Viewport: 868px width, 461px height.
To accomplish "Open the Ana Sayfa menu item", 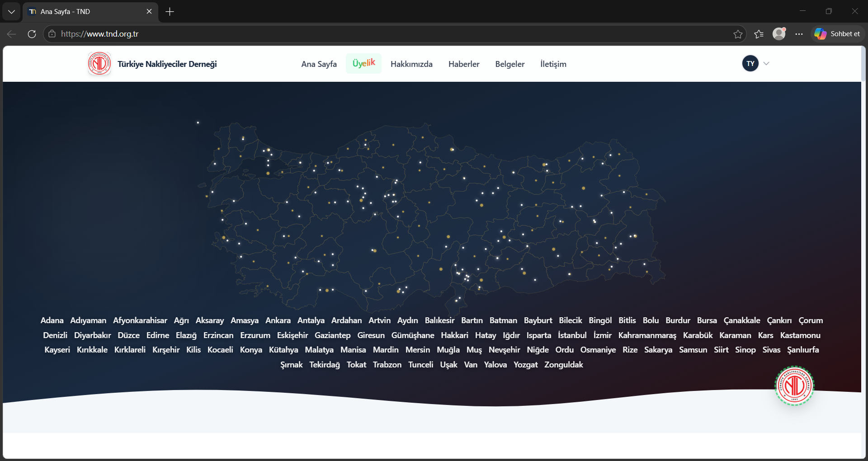I will tap(319, 64).
